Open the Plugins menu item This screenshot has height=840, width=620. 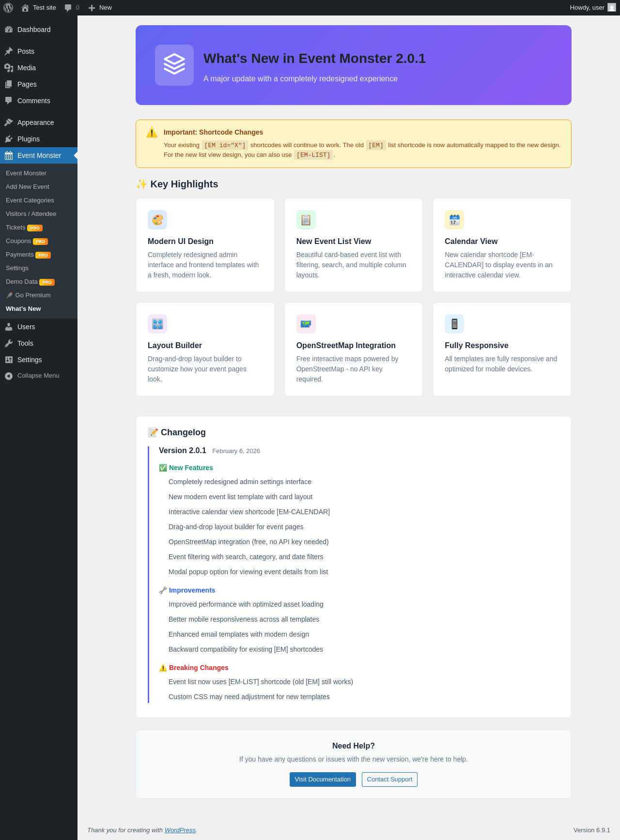(39, 139)
